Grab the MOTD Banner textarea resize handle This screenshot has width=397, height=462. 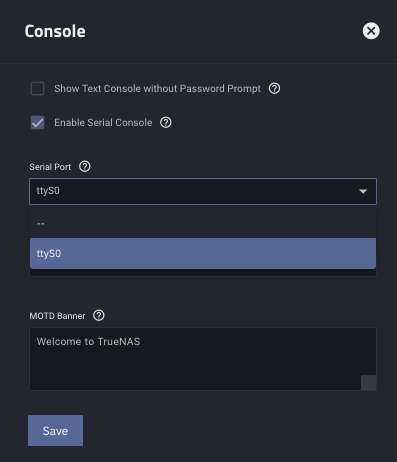coord(369,382)
